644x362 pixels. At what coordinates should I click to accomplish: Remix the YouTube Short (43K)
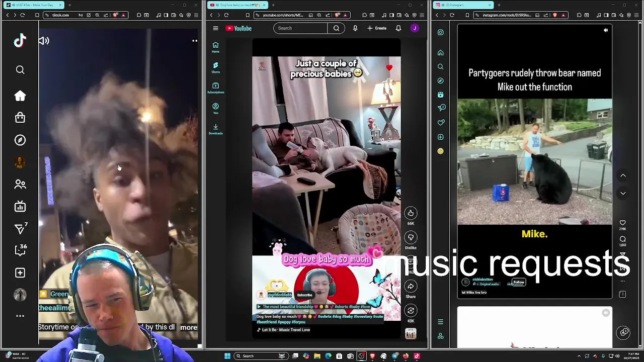tap(411, 311)
